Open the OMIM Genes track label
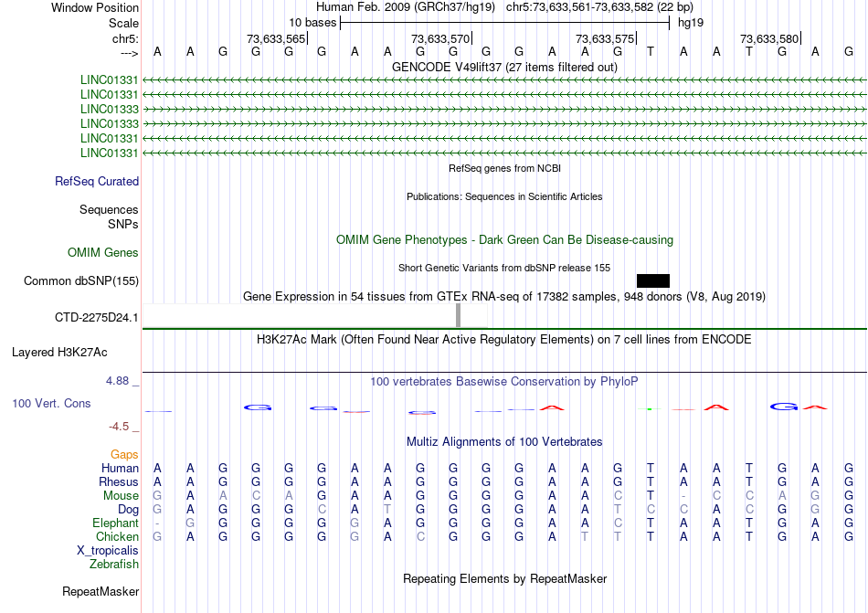This screenshot has height=613, width=868. point(103,253)
